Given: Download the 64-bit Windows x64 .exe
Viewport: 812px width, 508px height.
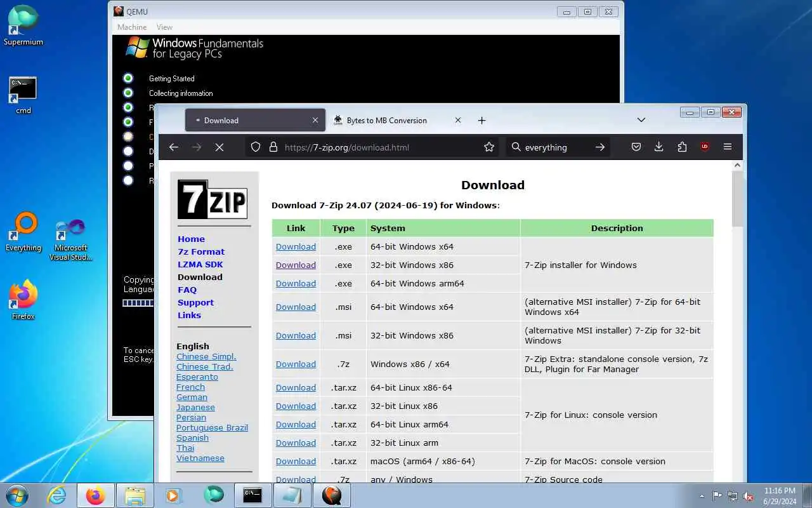Looking at the screenshot, I should 296,246.
